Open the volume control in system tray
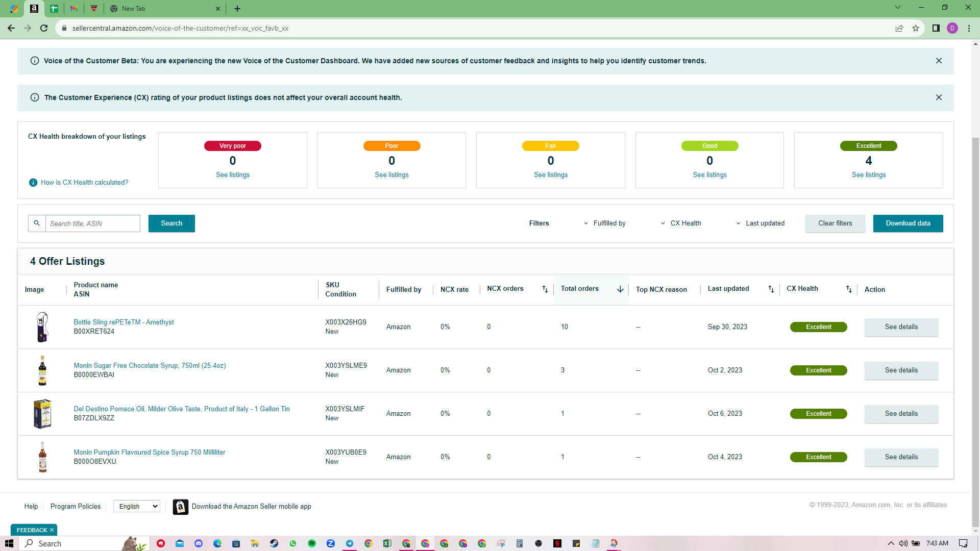The width and height of the screenshot is (980, 551). [x=903, y=543]
